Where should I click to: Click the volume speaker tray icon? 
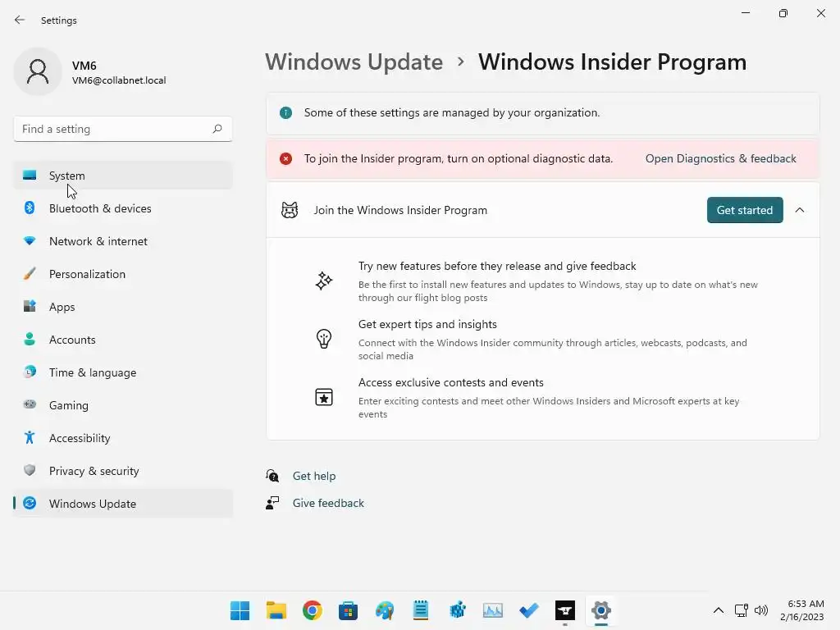point(760,610)
